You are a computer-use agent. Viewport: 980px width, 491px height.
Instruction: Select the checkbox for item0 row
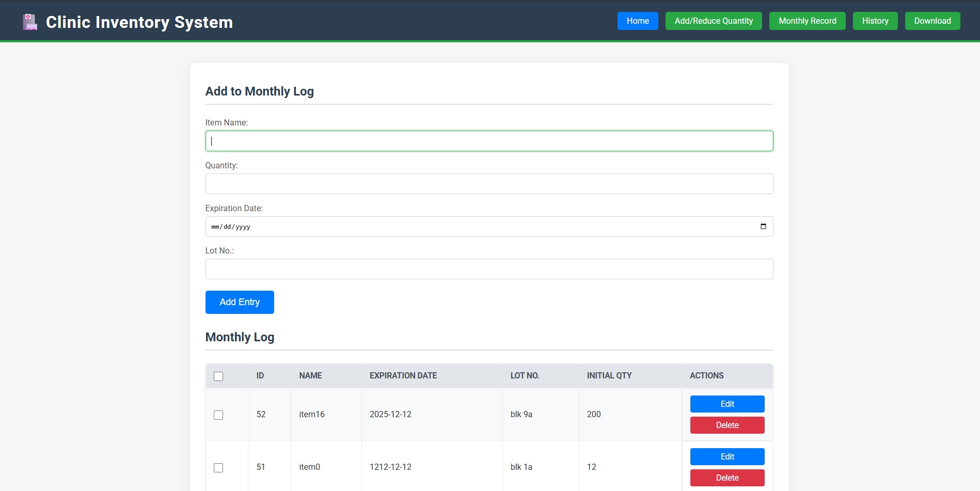tap(218, 468)
